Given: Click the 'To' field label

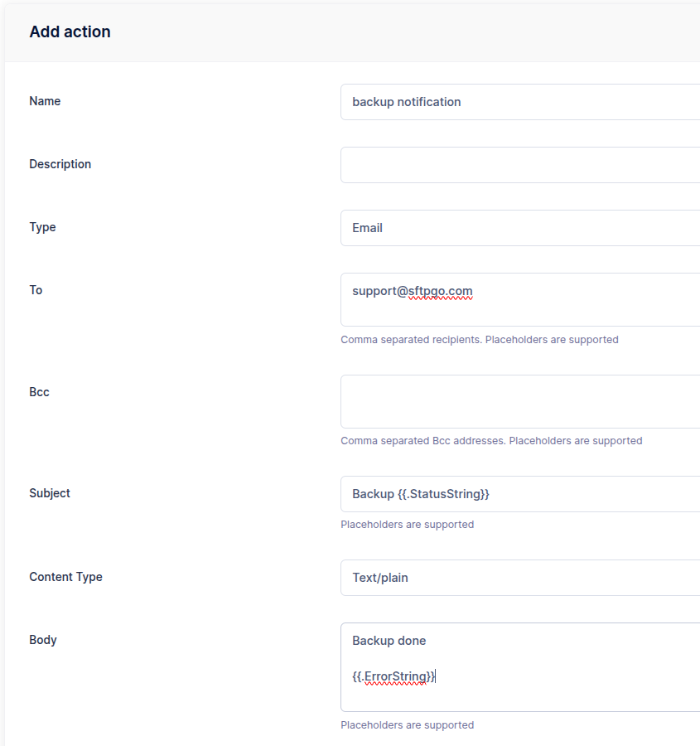Looking at the screenshot, I should 36,290.
